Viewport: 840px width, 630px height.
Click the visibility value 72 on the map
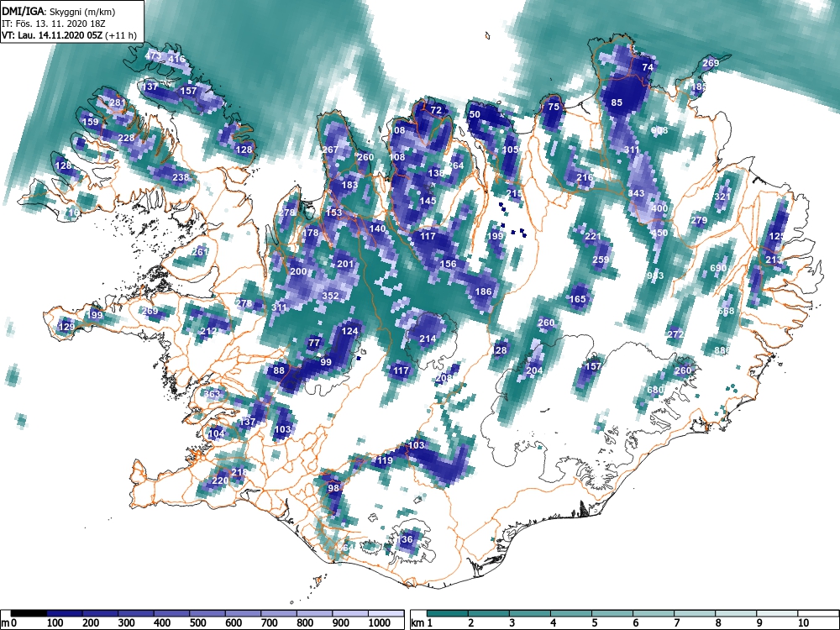click(436, 110)
